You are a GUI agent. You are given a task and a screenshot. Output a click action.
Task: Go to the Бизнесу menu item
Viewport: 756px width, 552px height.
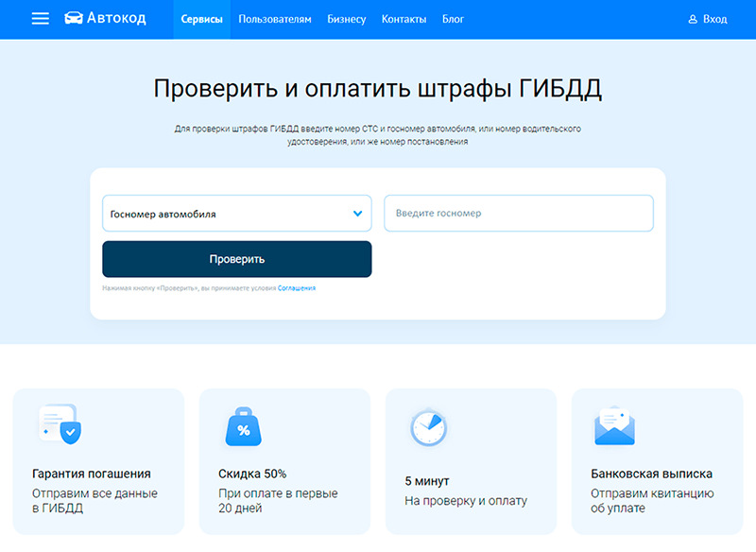point(346,20)
